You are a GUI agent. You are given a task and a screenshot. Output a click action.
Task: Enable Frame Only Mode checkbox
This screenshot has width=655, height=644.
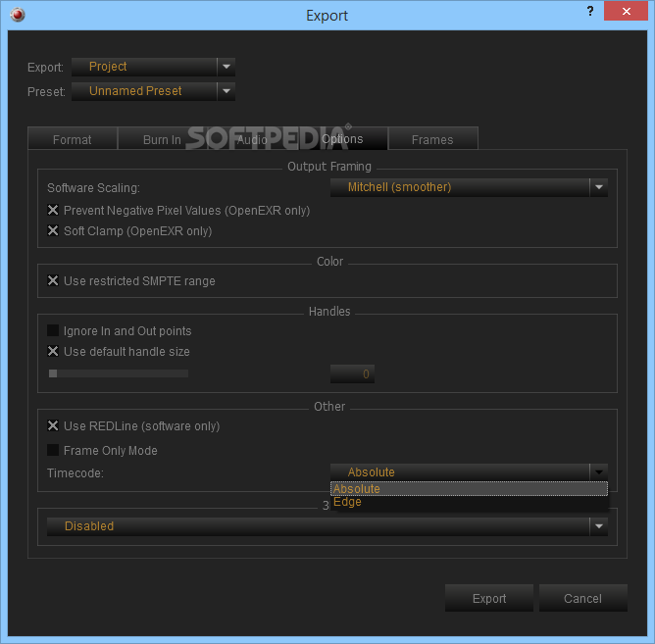tap(53, 450)
